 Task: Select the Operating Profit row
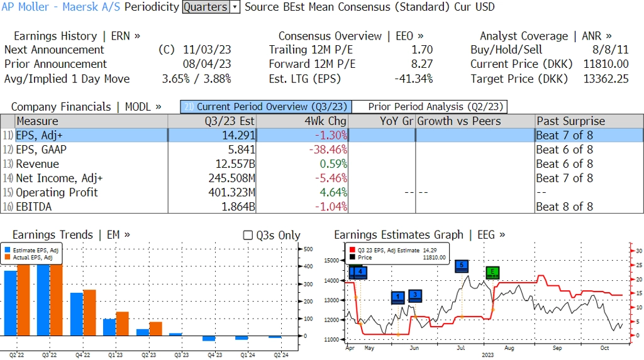pos(321,192)
